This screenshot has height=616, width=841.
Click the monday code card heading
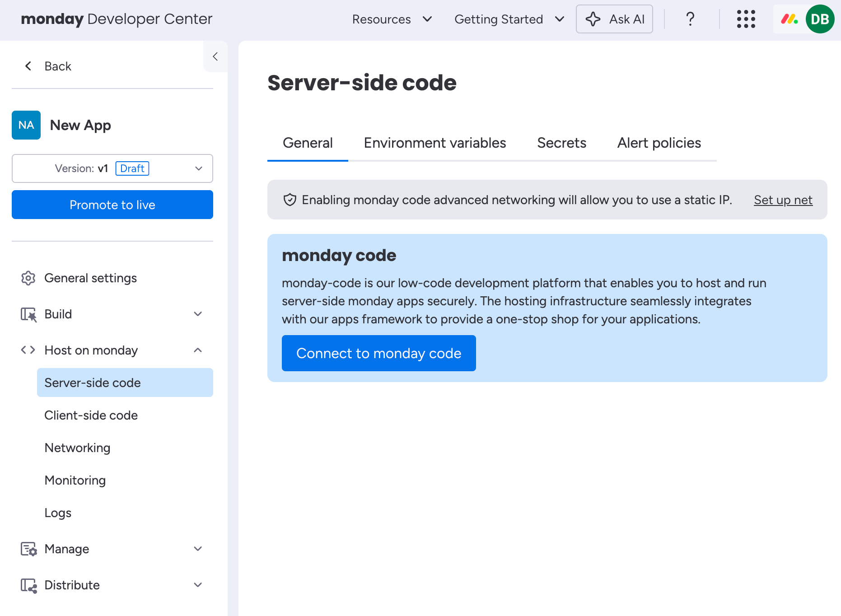[x=339, y=256]
